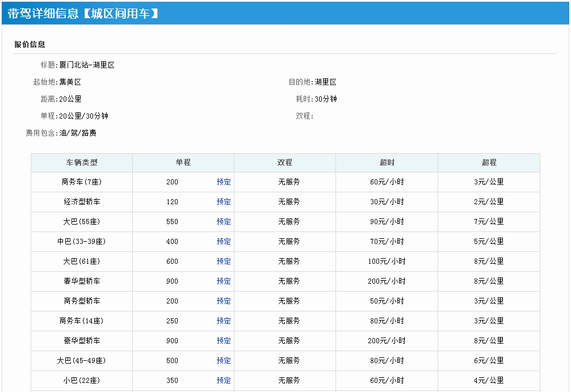Click 预定 for 豪华型轿车
This screenshot has height=392, width=571.
coord(224,341)
